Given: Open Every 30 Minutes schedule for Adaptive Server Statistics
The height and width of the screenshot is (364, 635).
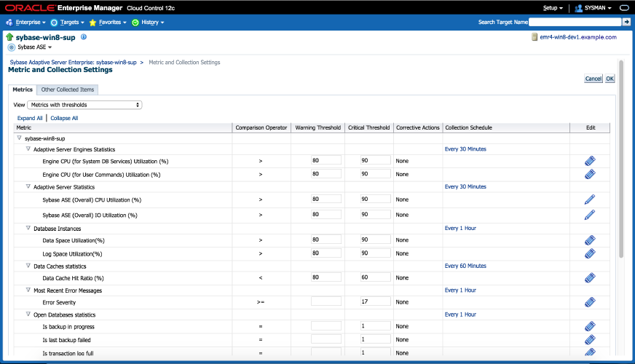Looking at the screenshot, I should [465, 186].
